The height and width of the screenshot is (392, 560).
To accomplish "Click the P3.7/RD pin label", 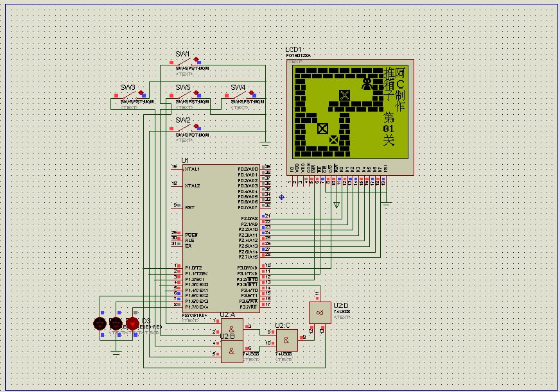I will (x=249, y=307).
